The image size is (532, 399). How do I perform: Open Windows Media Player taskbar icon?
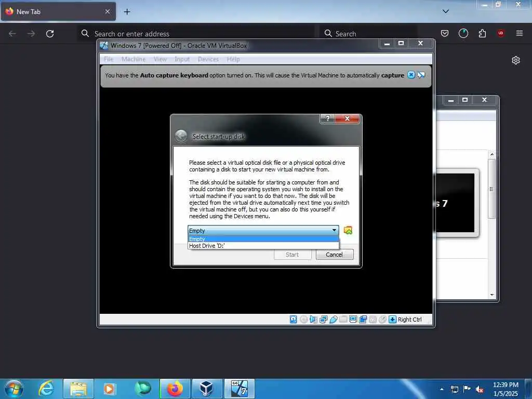coord(109,389)
